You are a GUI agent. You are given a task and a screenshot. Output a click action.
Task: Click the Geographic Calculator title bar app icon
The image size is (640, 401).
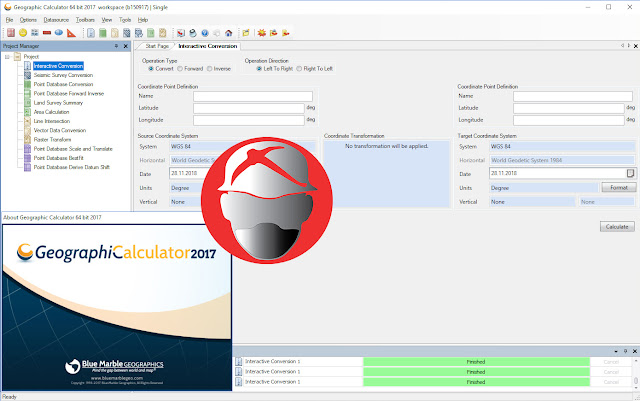point(7,7)
